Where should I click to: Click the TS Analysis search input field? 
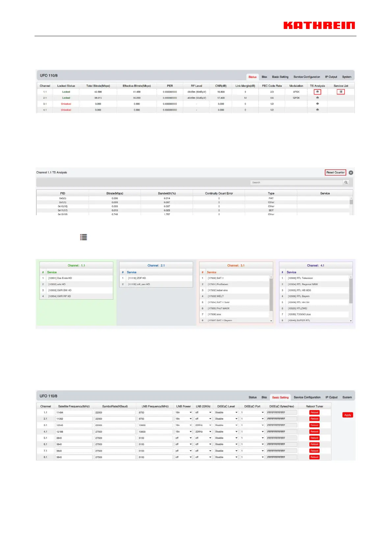(x=296, y=182)
